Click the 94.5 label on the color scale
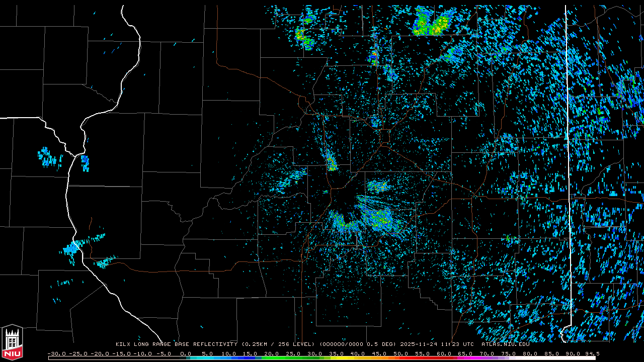This screenshot has height=362, width=644. 592,353
